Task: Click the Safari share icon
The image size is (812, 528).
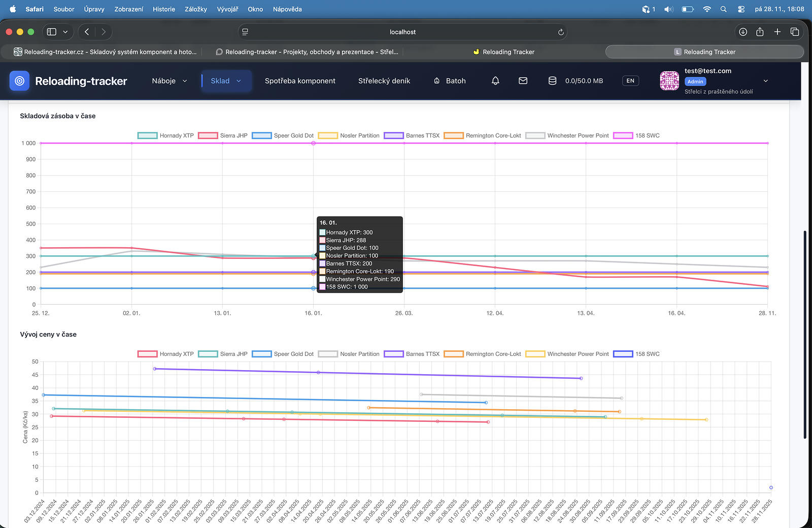Action: click(x=760, y=32)
